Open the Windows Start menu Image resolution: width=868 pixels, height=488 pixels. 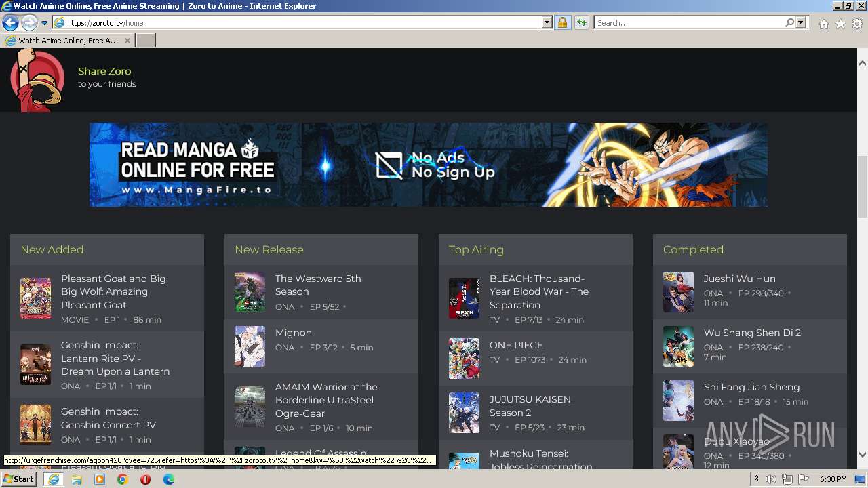19,479
